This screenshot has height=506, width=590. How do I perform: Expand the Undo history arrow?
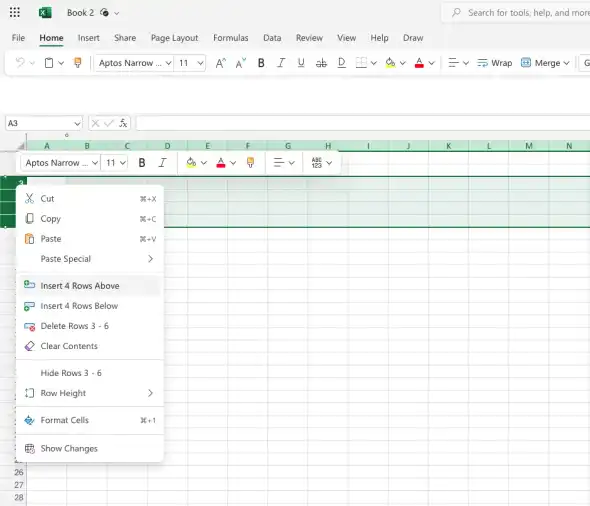[x=32, y=63]
